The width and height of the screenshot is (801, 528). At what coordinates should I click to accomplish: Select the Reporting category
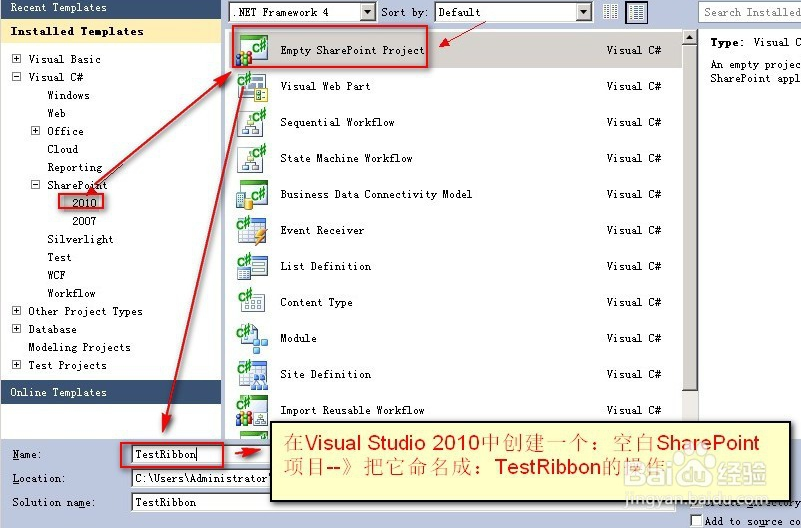[75, 167]
